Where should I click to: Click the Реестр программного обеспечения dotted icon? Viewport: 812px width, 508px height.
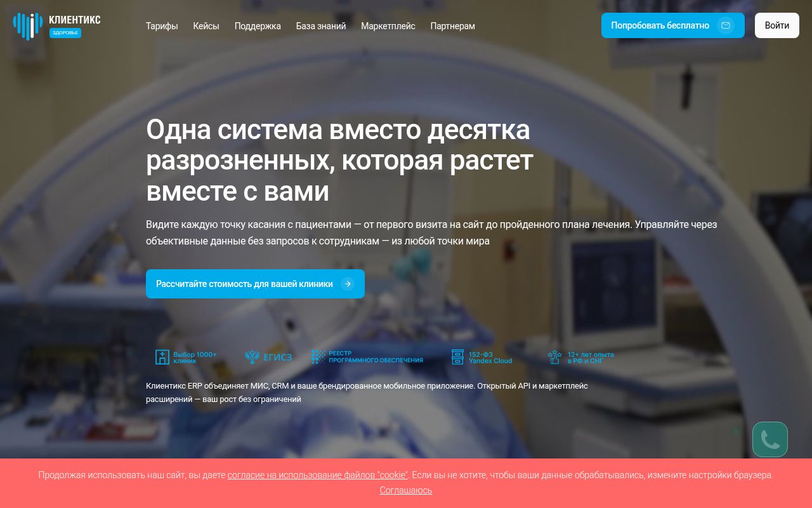318,357
